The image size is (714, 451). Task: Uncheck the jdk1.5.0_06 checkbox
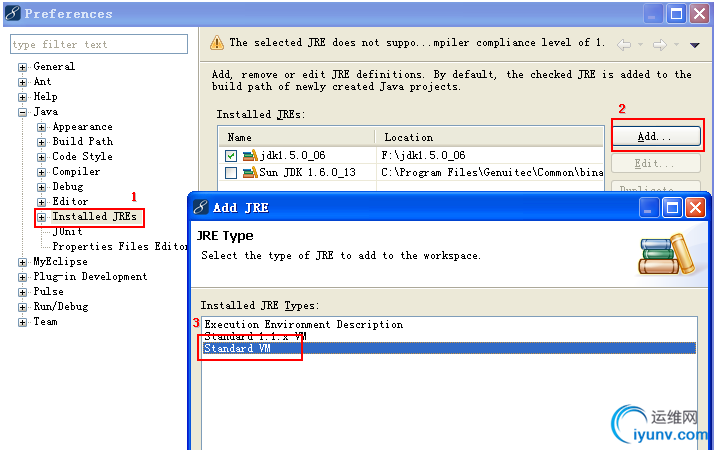click(x=231, y=156)
